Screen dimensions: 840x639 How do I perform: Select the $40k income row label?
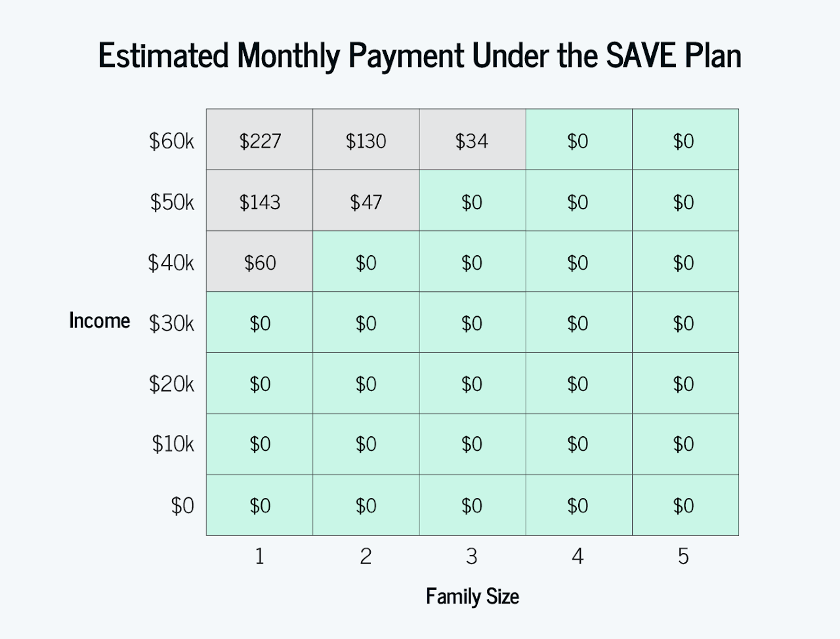point(171,262)
